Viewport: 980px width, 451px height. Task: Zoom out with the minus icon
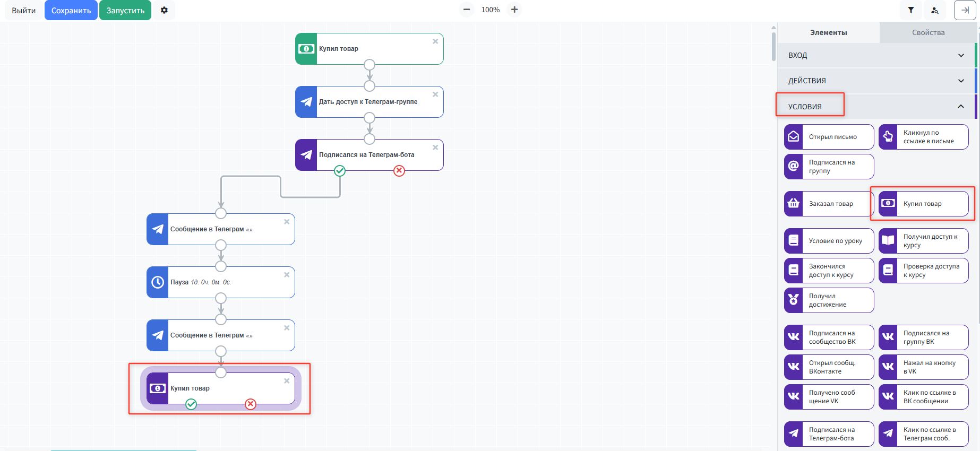click(x=467, y=10)
